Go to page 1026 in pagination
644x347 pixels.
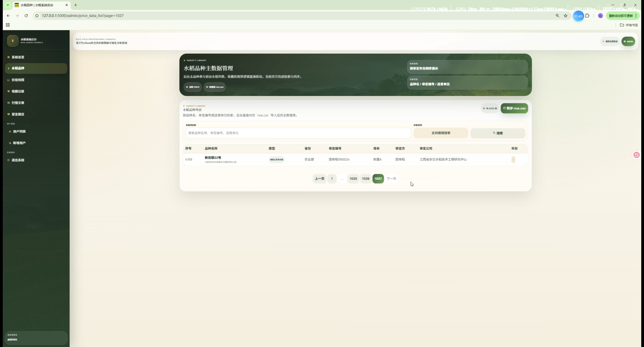click(366, 179)
